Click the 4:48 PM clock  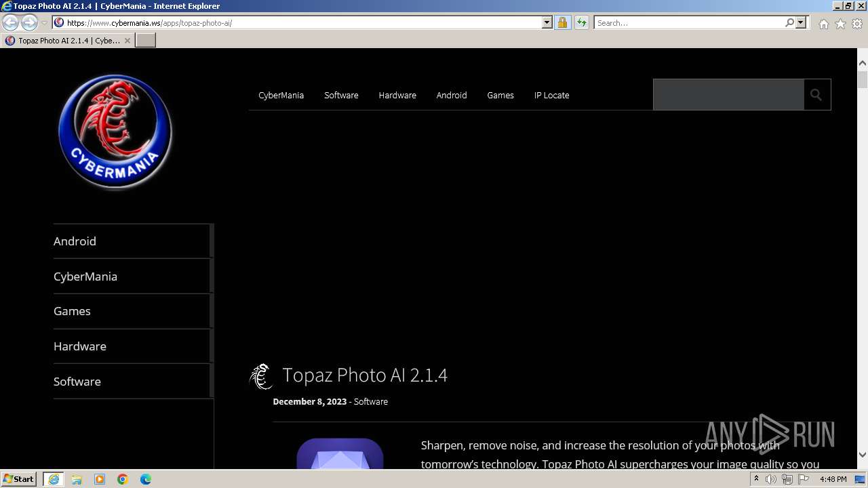coord(833,479)
